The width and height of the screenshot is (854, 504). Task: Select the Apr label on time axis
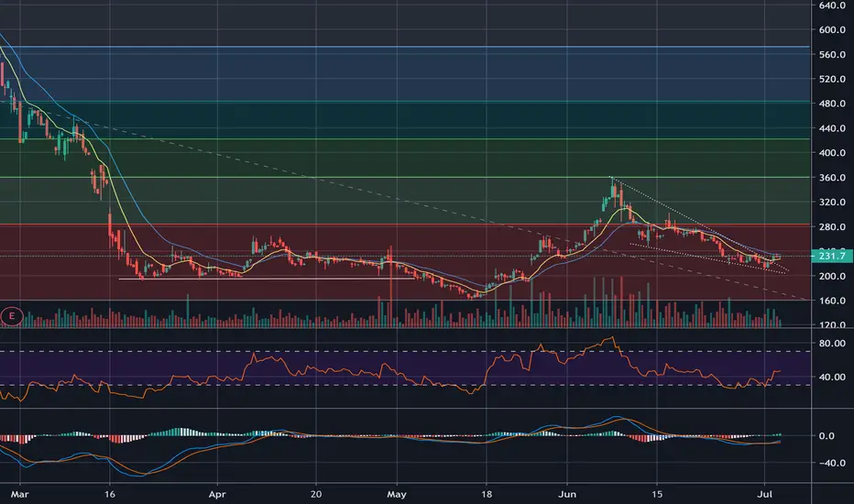pyautogui.click(x=217, y=495)
